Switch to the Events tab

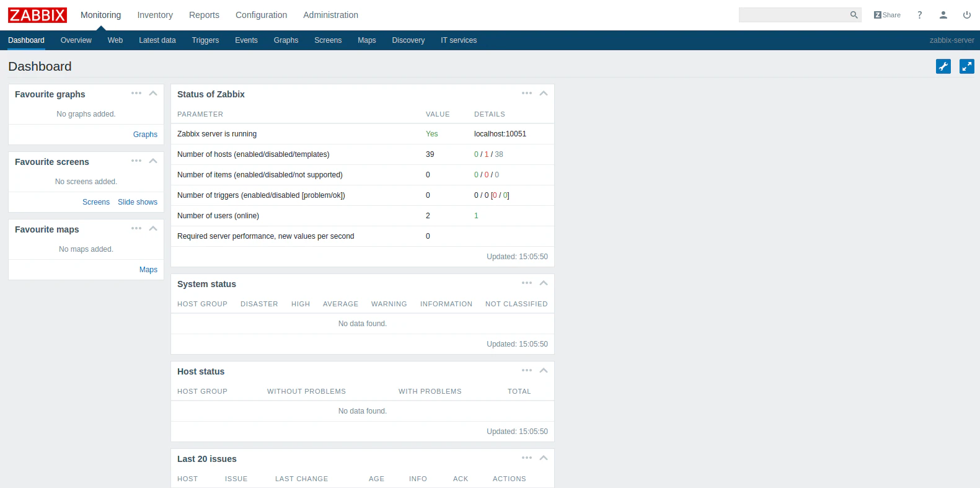(246, 40)
